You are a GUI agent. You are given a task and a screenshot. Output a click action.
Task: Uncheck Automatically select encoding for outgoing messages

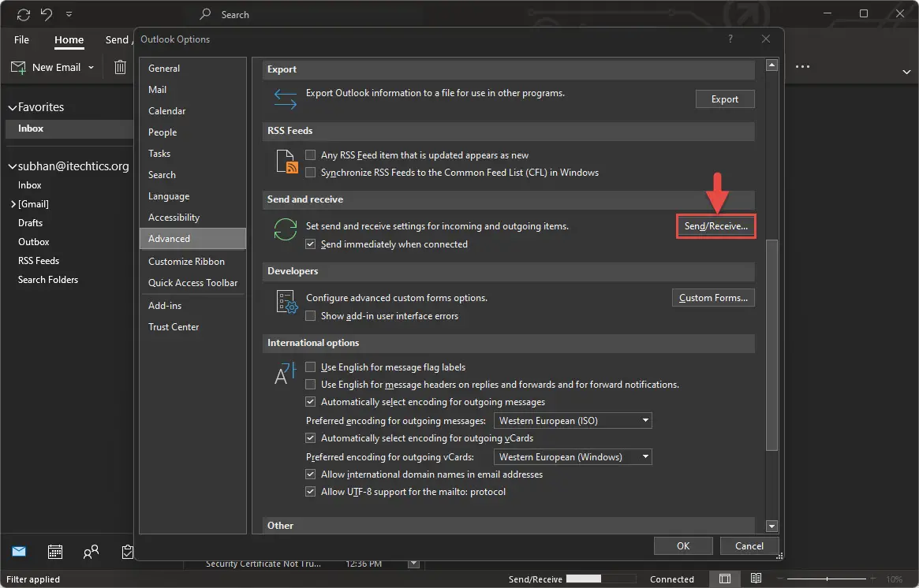(x=311, y=402)
